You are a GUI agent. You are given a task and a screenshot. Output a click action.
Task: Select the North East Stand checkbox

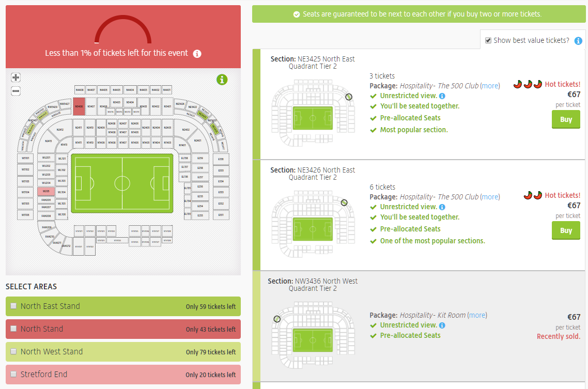[x=14, y=306]
